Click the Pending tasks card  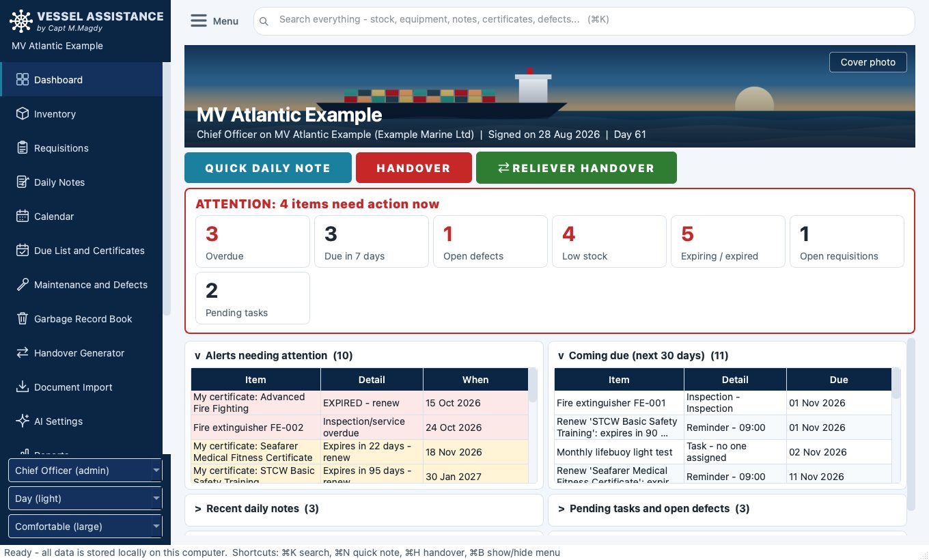253,298
